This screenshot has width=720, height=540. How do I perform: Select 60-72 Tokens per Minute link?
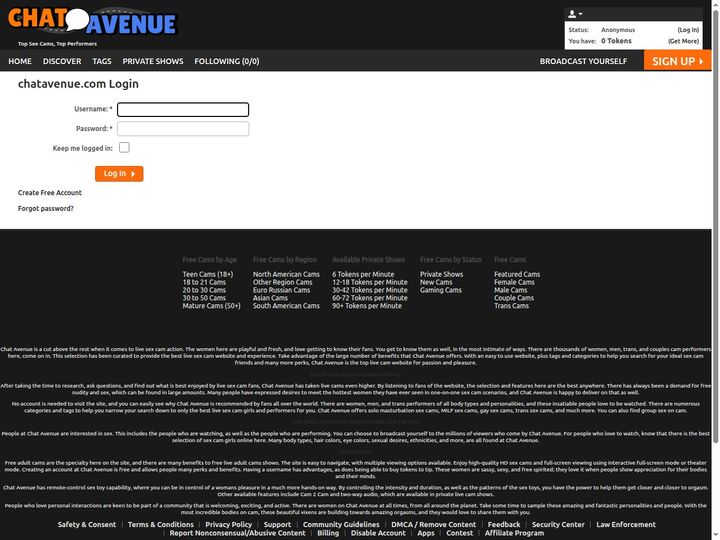(370, 298)
